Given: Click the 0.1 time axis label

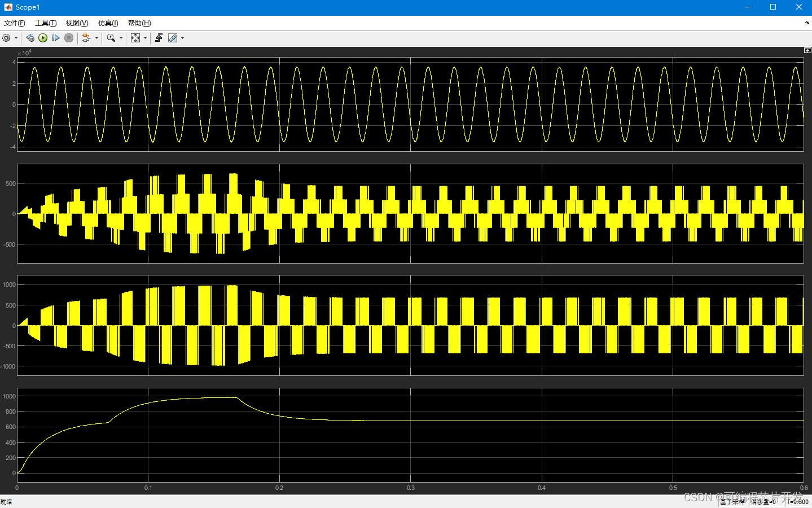Looking at the screenshot, I should [x=148, y=488].
